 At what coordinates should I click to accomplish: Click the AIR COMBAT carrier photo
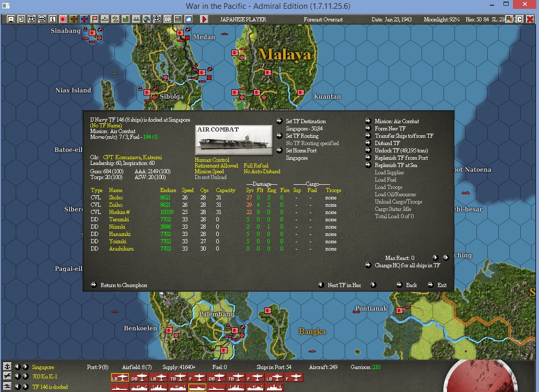234,140
